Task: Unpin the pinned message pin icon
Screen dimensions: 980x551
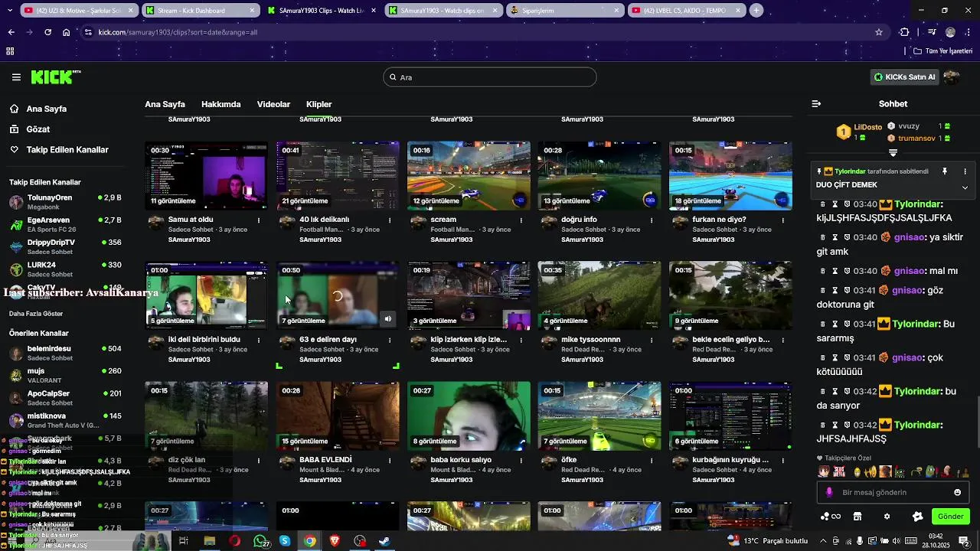Action: (945, 171)
